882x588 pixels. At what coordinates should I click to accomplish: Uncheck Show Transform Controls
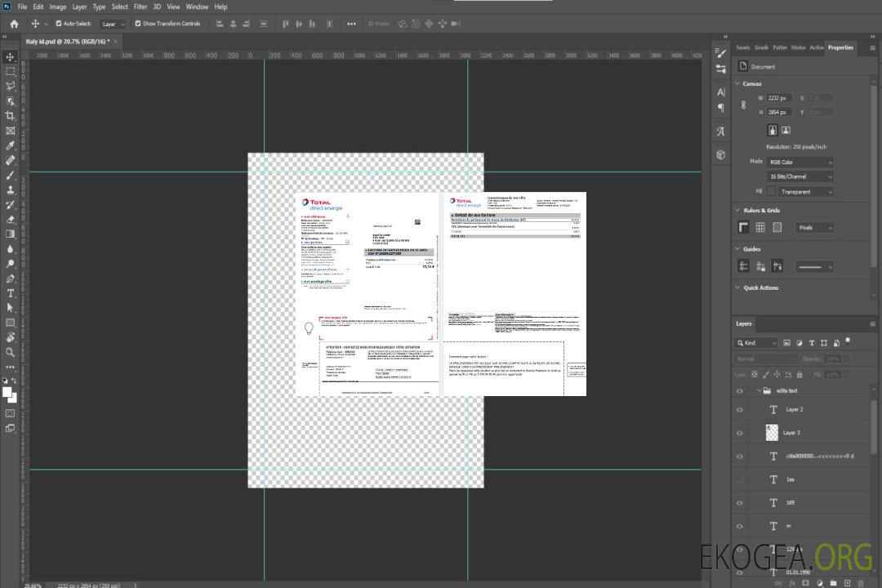138,24
